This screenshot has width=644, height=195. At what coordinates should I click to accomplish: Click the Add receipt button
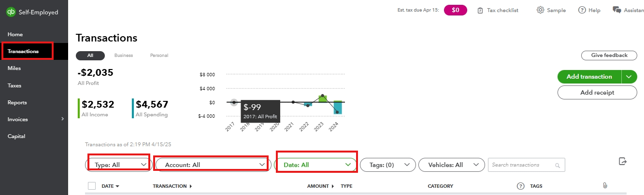(597, 93)
